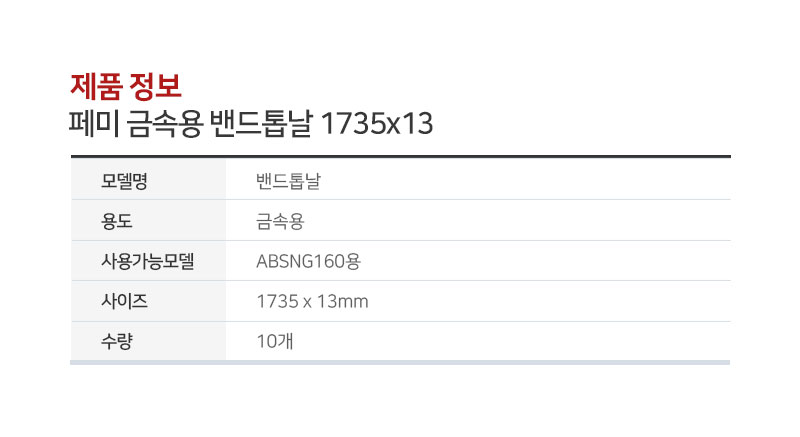Click 1735x13 in the product title
Screen dimensions: 800x437
377,124
